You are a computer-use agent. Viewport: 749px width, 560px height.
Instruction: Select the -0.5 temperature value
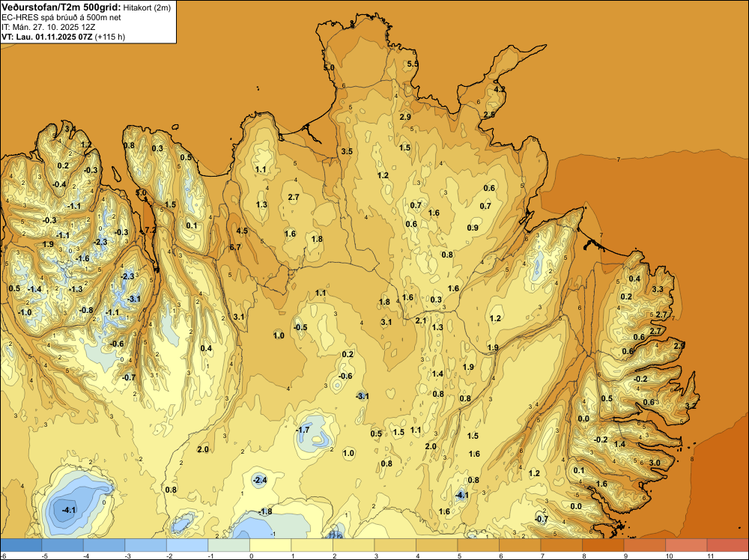[x=300, y=327]
